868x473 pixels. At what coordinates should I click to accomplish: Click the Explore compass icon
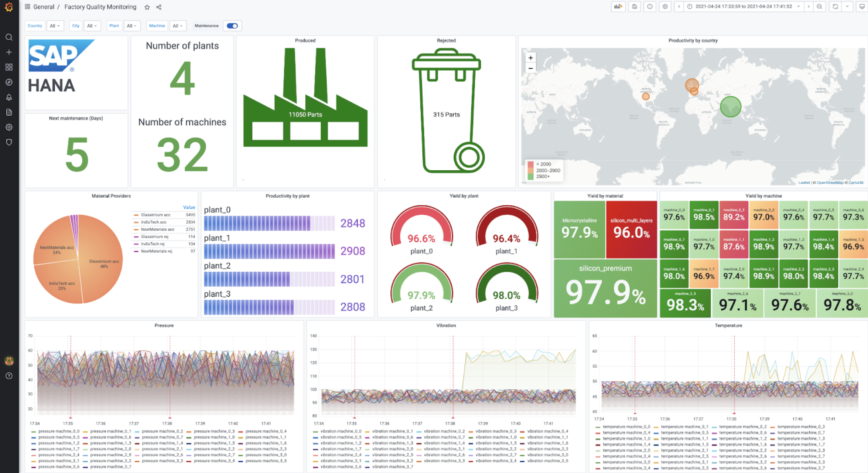(x=9, y=82)
